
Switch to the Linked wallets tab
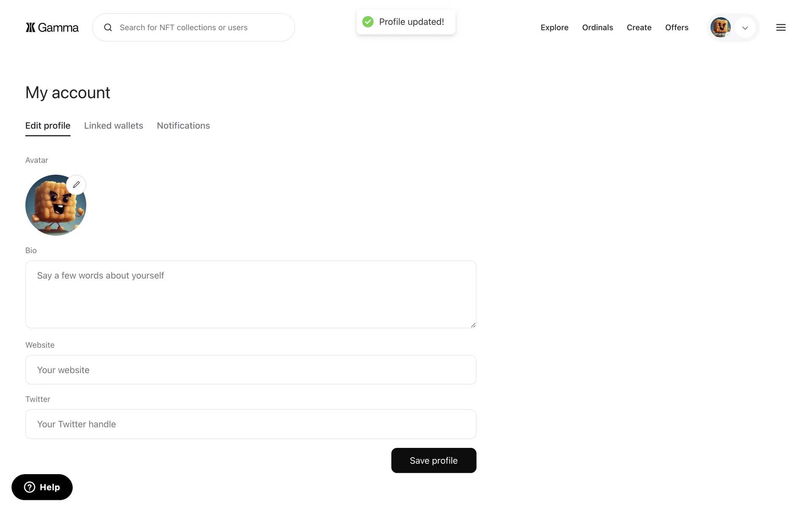[x=113, y=126]
